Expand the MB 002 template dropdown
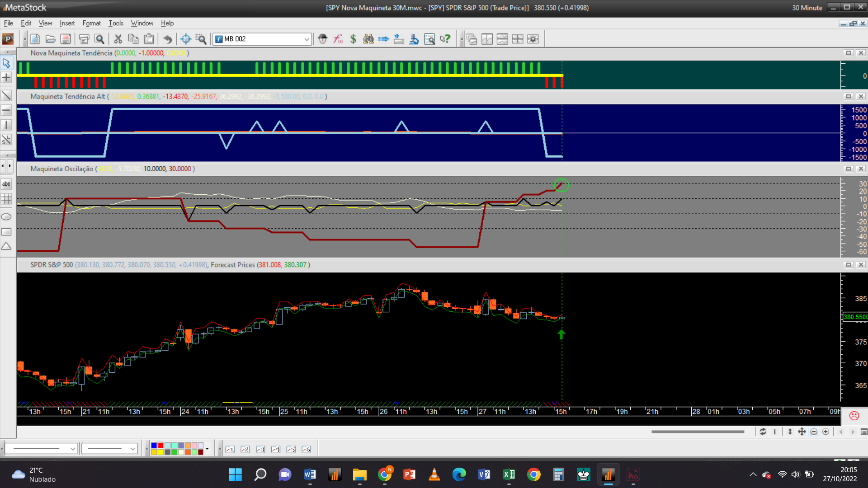868x488 pixels. click(x=307, y=39)
